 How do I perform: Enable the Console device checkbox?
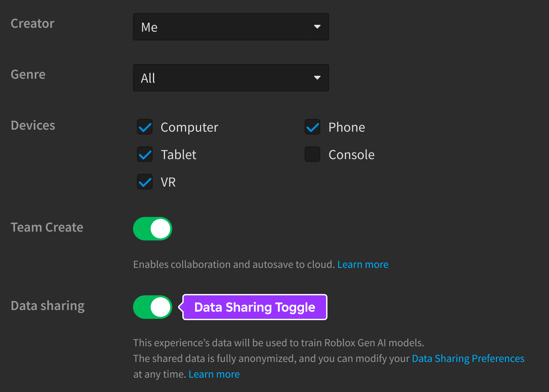(x=312, y=155)
